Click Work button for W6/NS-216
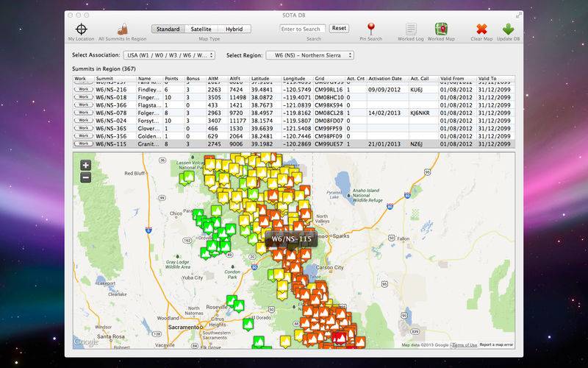This screenshot has height=368, width=588. (83, 89)
